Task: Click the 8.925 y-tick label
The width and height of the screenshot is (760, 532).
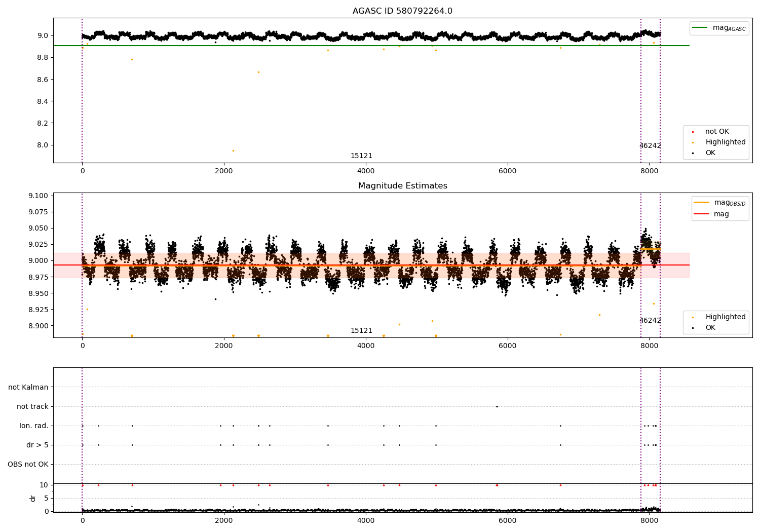Action: (x=39, y=310)
